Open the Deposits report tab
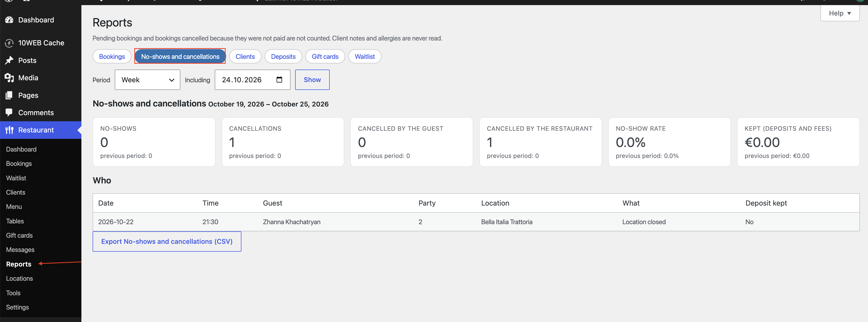 [283, 56]
